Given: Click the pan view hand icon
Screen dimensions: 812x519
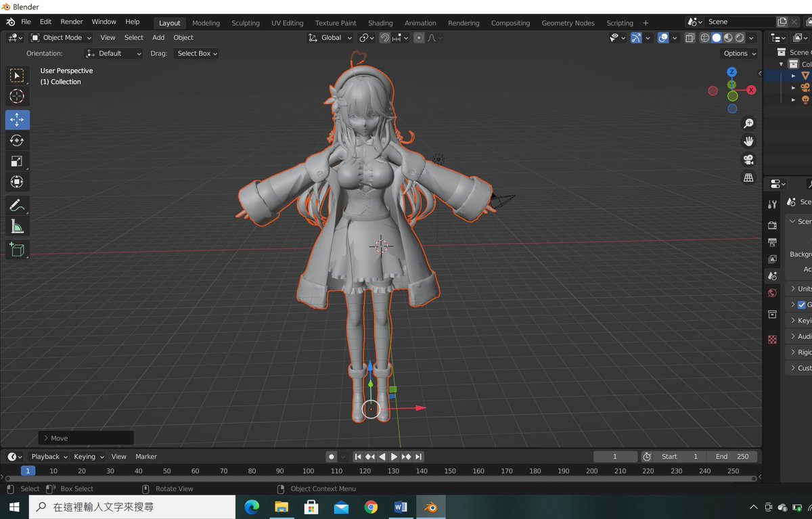Looking at the screenshot, I should (x=748, y=141).
